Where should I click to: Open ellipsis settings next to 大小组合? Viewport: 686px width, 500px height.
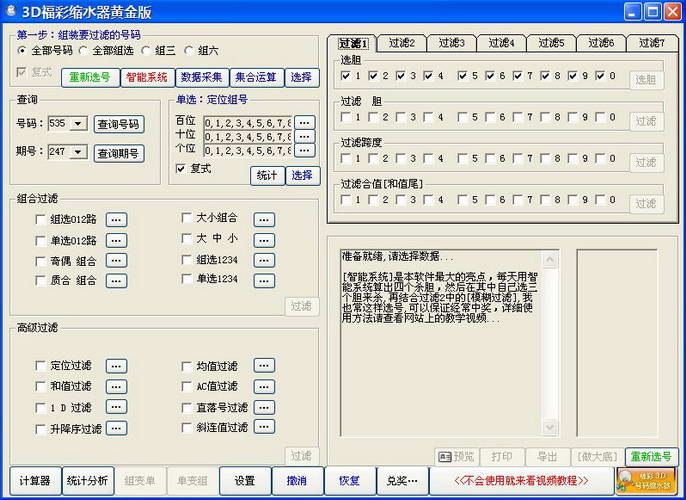(264, 220)
